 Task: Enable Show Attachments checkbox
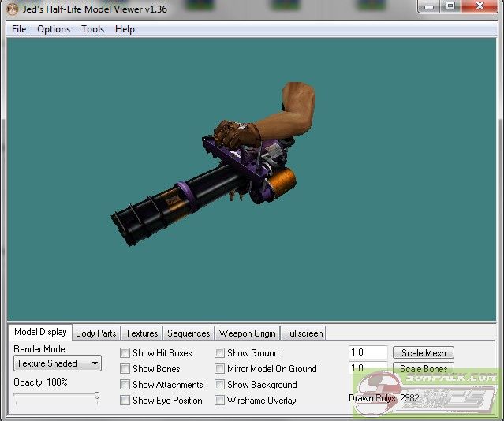pyautogui.click(x=125, y=385)
